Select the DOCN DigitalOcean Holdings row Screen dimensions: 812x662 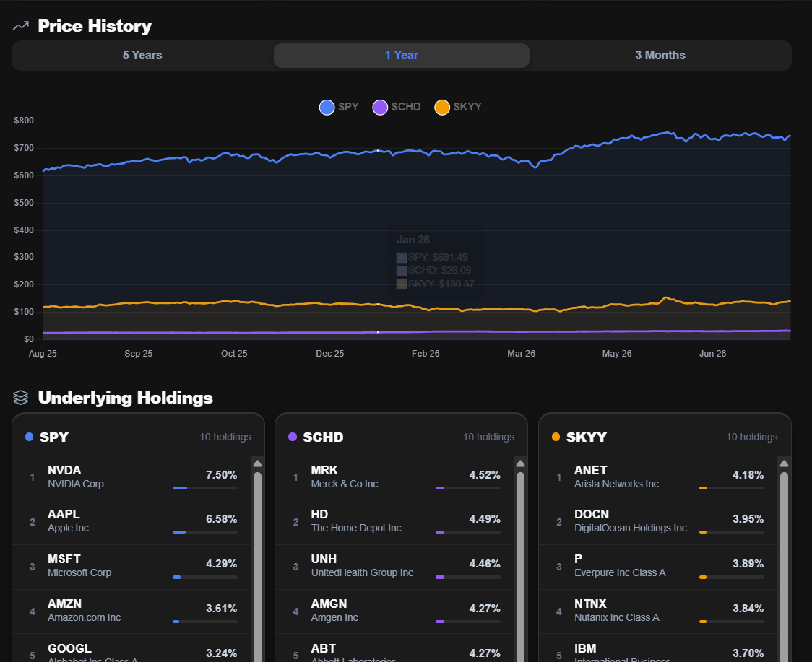[x=658, y=522]
